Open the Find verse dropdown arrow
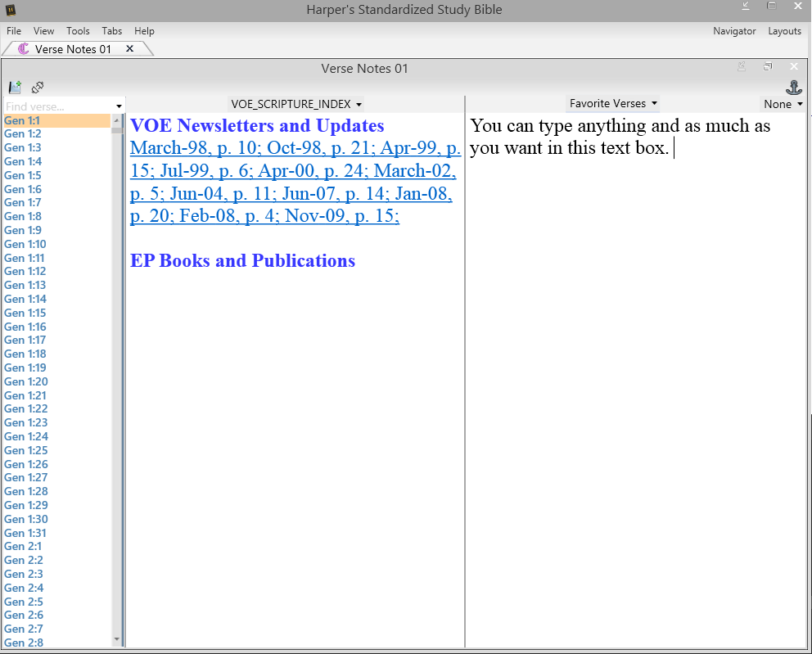 click(120, 106)
